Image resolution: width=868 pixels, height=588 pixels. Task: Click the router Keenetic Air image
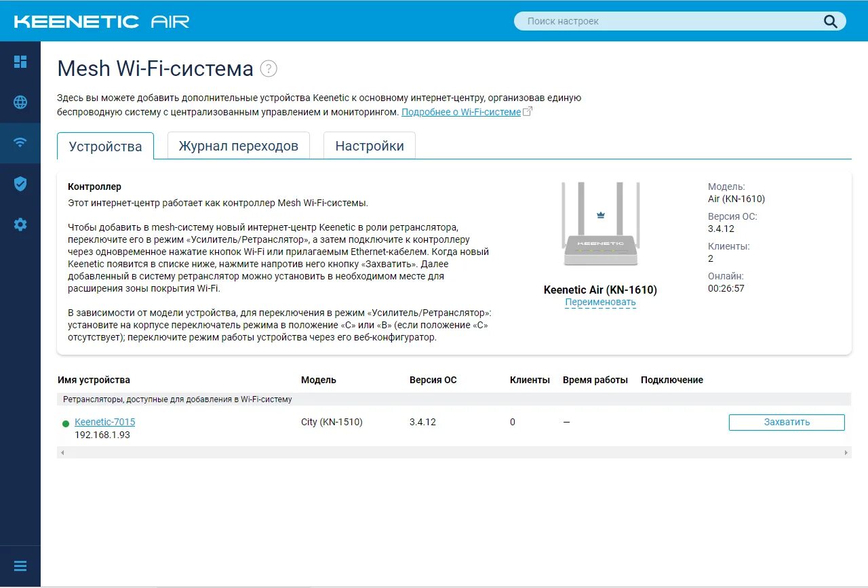pos(600,225)
